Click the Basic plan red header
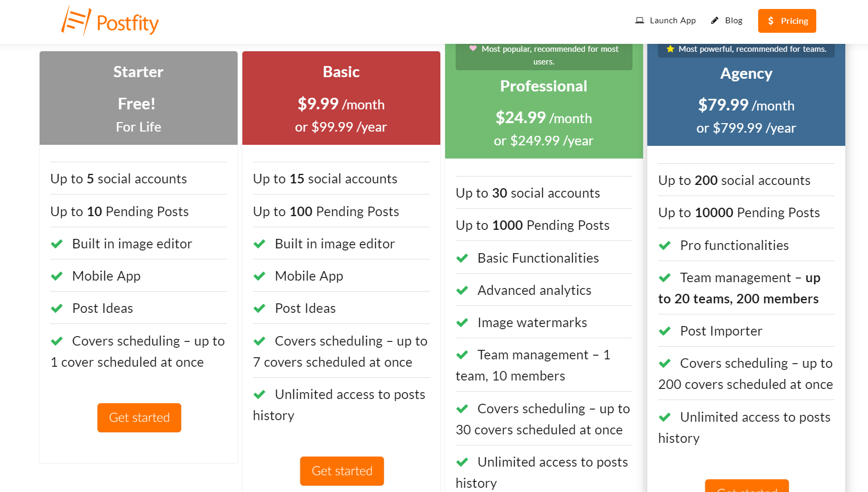 coord(341,98)
